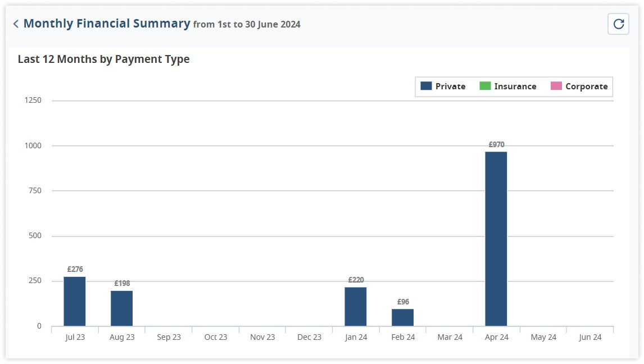The width and height of the screenshot is (644, 364).
Task: Open the Monthly Financial Summary title
Action: [107, 24]
